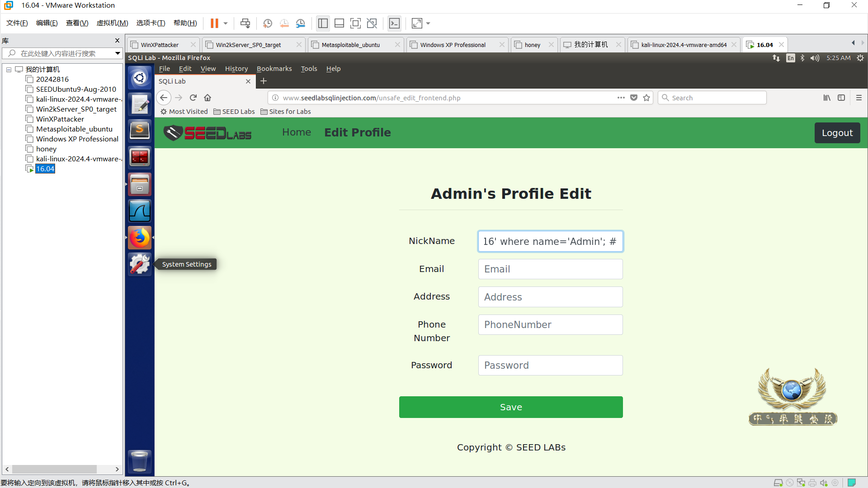Switch to kali-linux-2024.4-vmware-amd64 tab
Image resolution: width=868 pixels, height=488 pixels.
683,45
